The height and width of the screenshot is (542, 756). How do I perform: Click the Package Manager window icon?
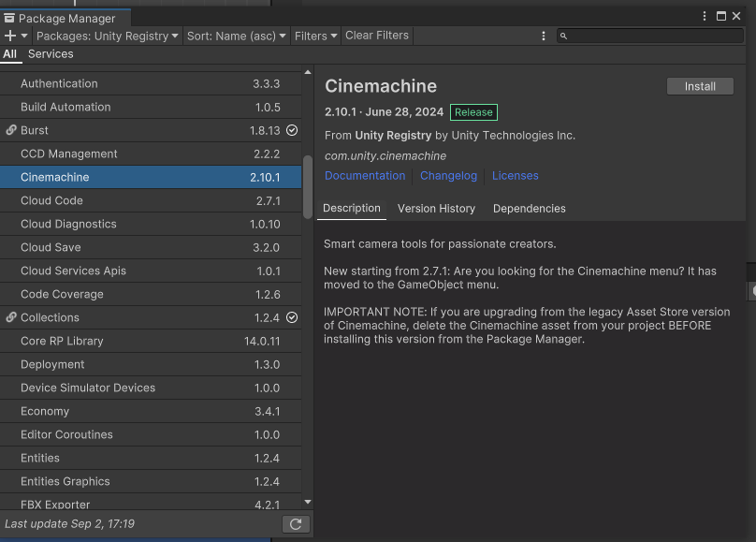(9, 19)
